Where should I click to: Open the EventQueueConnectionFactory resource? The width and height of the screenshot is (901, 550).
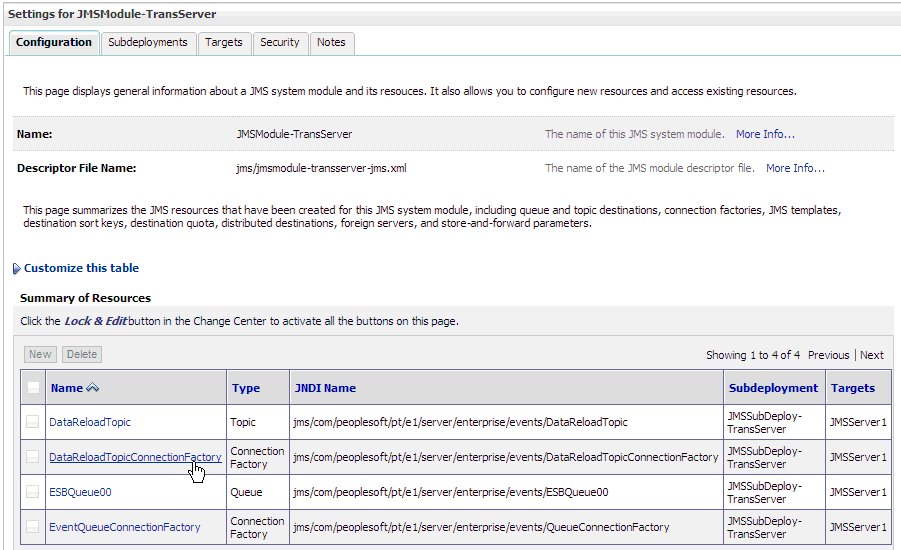pos(125,527)
